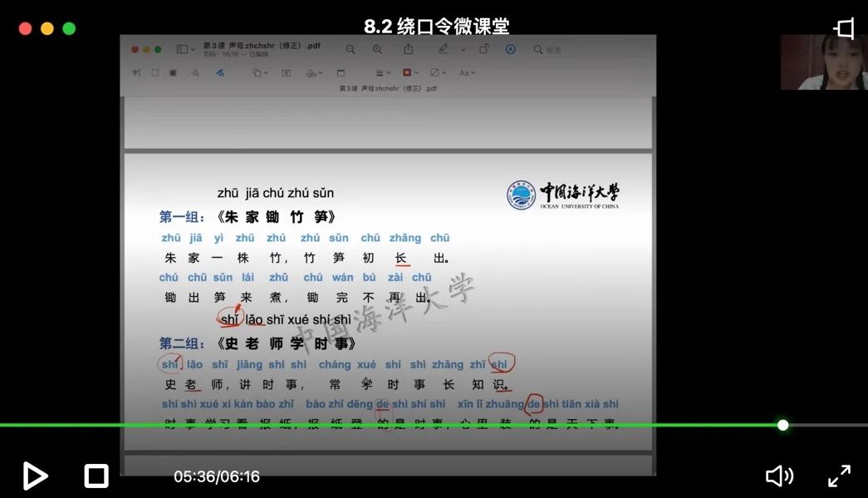The height and width of the screenshot is (498, 868).
Task: Select the sketch tool in Preview's markup toolbar
Action: [x=196, y=72]
